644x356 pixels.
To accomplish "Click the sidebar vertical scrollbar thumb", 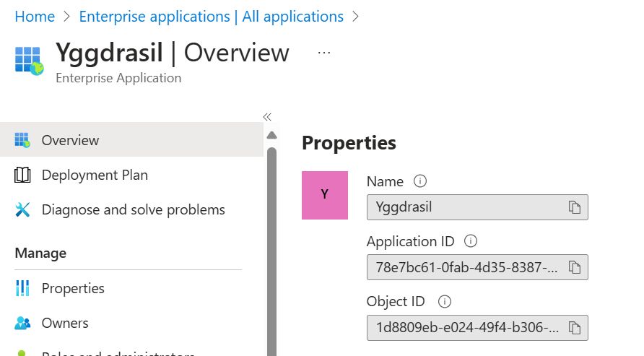I will point(271,251).
